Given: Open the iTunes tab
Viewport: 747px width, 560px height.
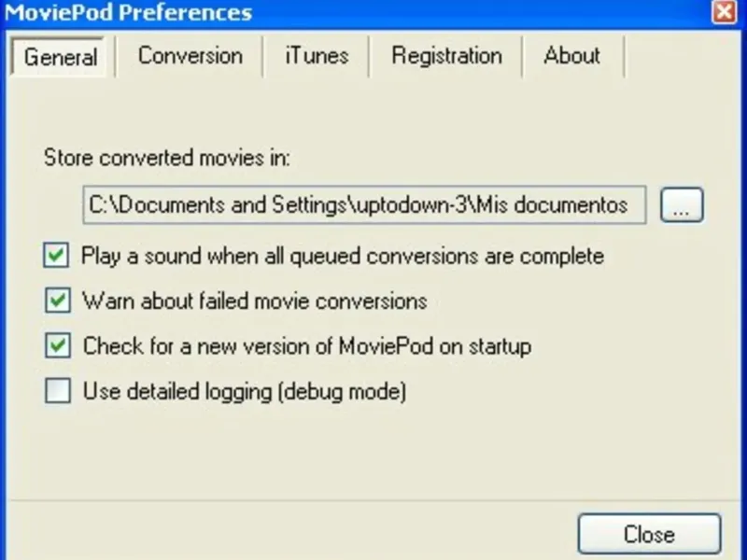Looking at the screenshot, I should [316, 56].
